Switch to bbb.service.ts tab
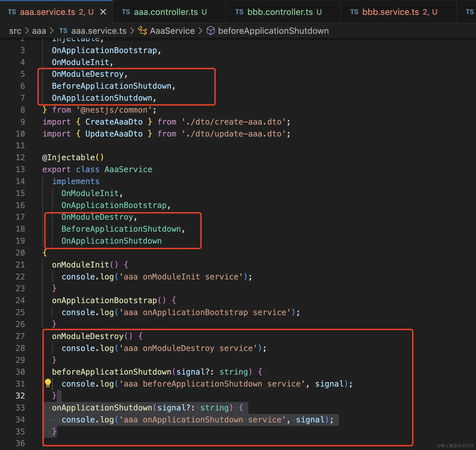The width and height of the screenshot is (476, 450). pyautogui.click(x=390, y=12)
